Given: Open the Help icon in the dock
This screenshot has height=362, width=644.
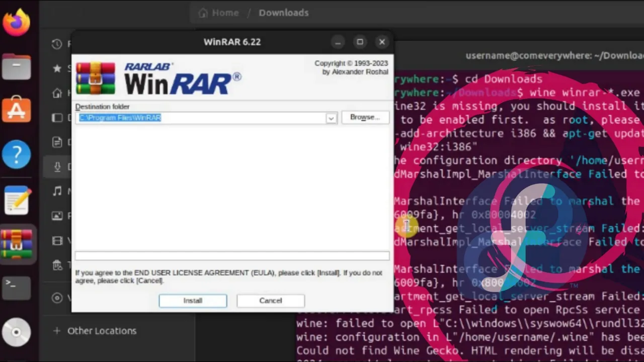Looking at the screenshot, I should 16,154.
